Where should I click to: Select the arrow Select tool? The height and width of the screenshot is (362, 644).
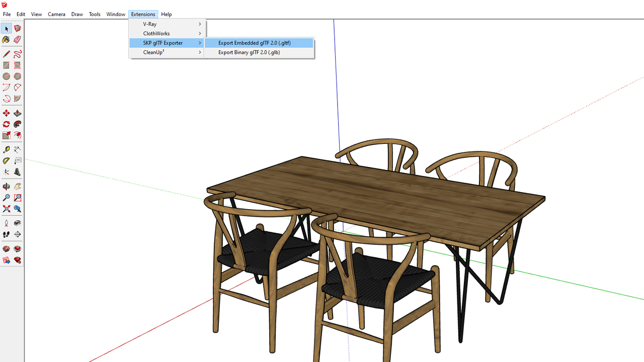7,29
